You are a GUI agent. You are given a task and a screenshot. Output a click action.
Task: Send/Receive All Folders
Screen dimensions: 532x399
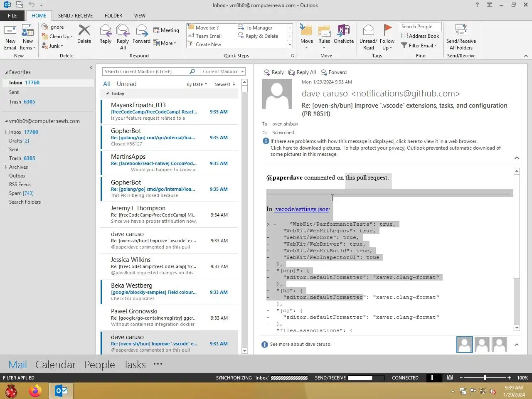(x=461, y=37)
